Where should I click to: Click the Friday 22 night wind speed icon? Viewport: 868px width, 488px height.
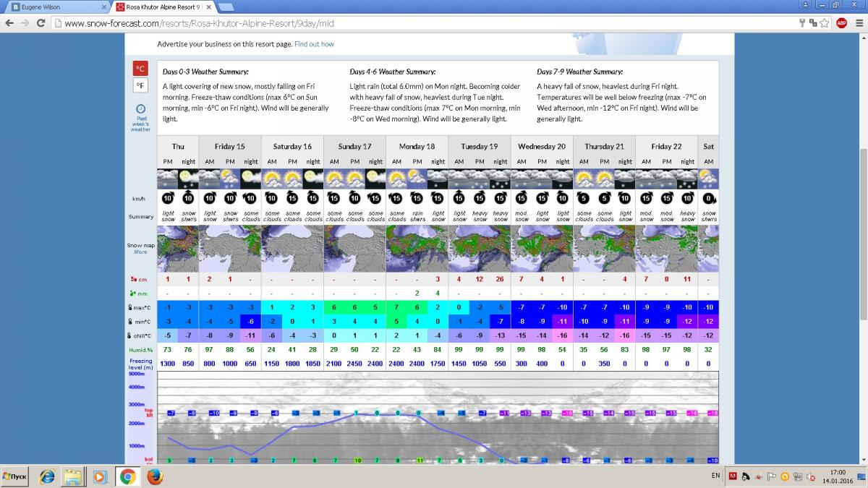tap(687, 198)
